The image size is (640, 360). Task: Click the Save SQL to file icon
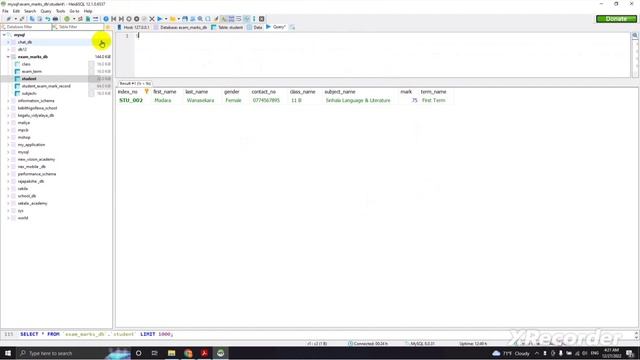click(x=185, y=19)
